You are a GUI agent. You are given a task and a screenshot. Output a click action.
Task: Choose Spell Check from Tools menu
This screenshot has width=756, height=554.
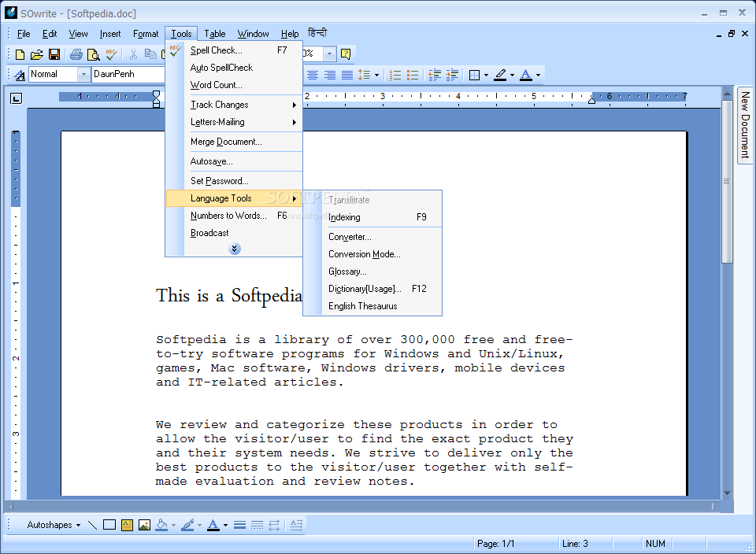(x=235, y=50)
